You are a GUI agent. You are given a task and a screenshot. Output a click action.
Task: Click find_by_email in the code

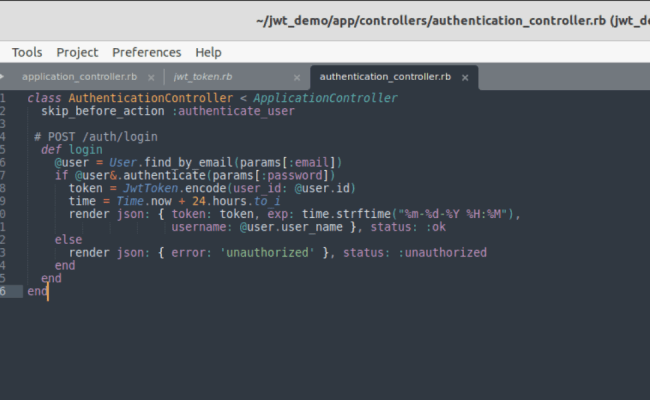point(188,162)
